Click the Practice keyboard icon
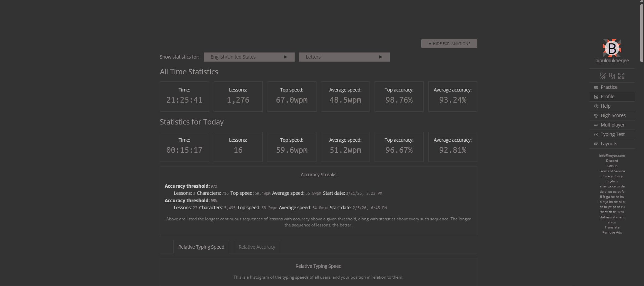Viewport: 644px width, 286px height. [x=596, y=87]
